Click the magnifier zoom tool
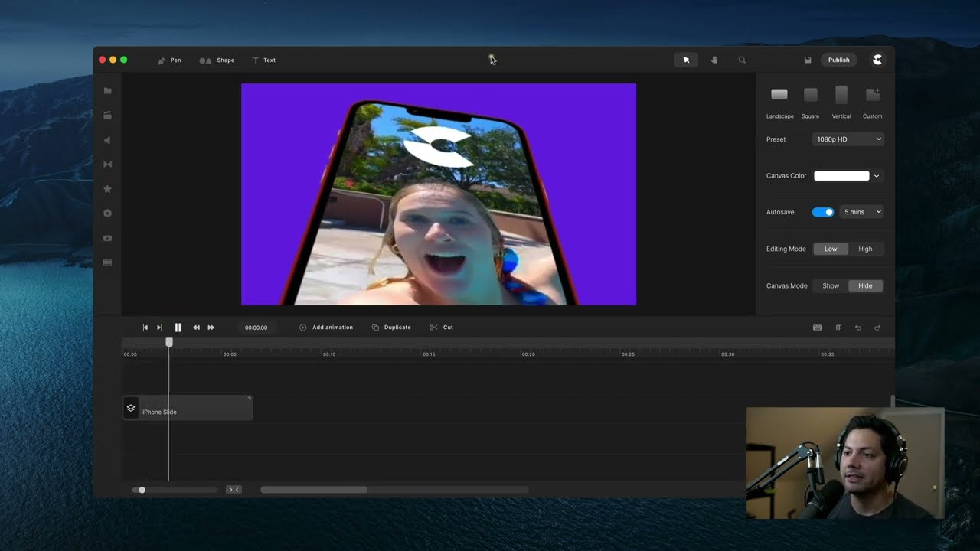The height and width of the screenshot is (551, 980). click(742, 60)
